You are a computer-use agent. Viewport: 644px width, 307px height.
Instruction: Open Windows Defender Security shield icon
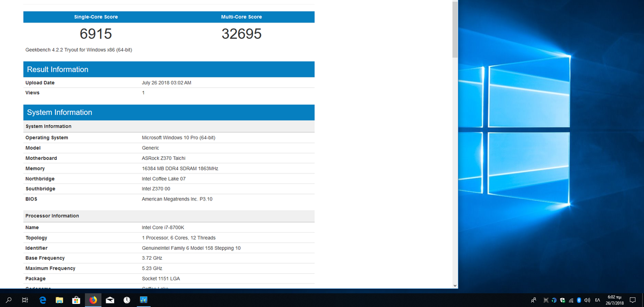[x=562, y=300]
